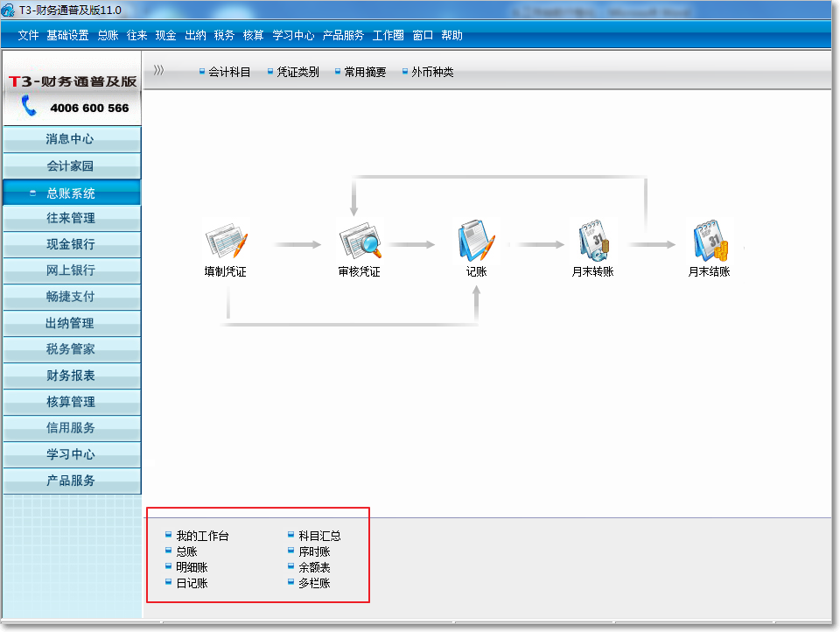840x632 pixels.
Task: Open the 多栏账 multi-column ledger link
Action: [314, 583]
